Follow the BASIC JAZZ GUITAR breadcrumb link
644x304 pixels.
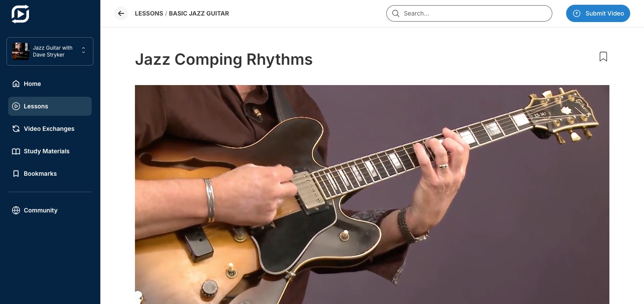(199, 13)
